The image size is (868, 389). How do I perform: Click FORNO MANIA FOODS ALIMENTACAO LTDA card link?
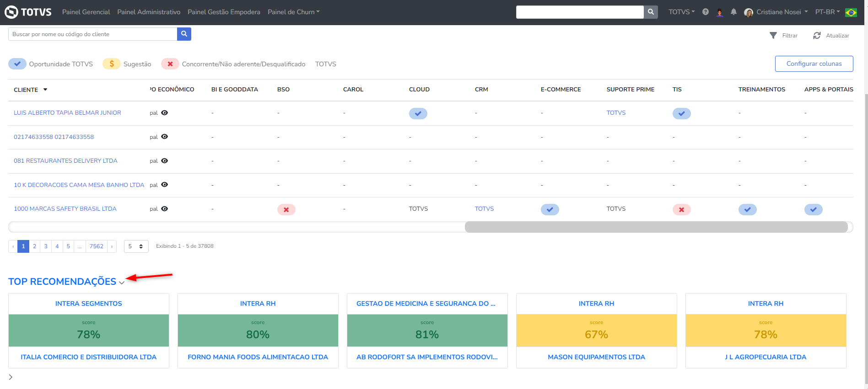pos(258,357)
